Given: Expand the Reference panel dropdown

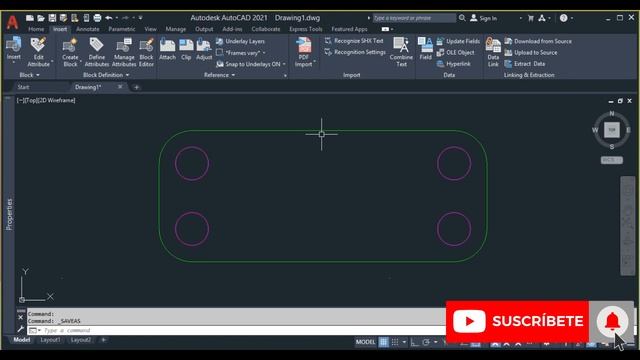Looking at the screenshot, I should (220, 75).
